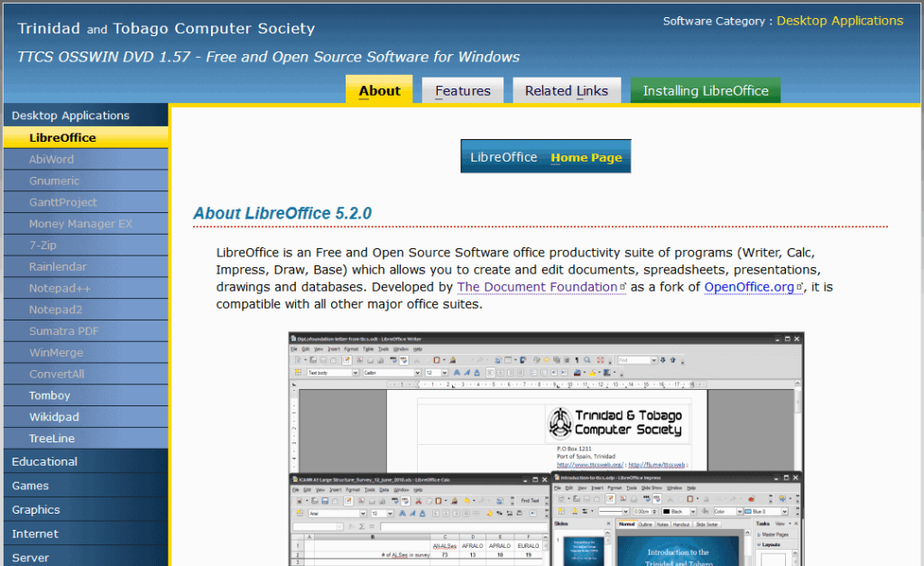This screenshot has width=924, height=566.
Task: Open Sumatra PDF in the sidebar
Action: (x=86, y=330)
